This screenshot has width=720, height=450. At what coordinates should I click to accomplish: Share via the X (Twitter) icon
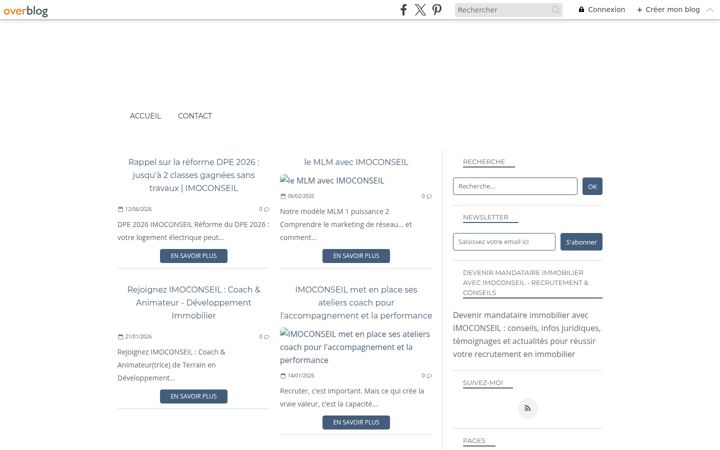point(420,10)
